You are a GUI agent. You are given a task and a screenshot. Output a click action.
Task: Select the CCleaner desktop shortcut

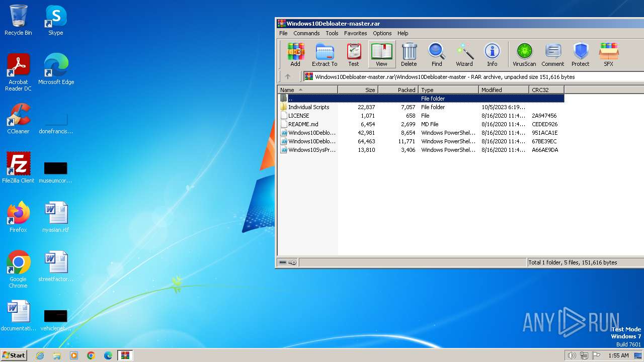[x=18, y=119]
